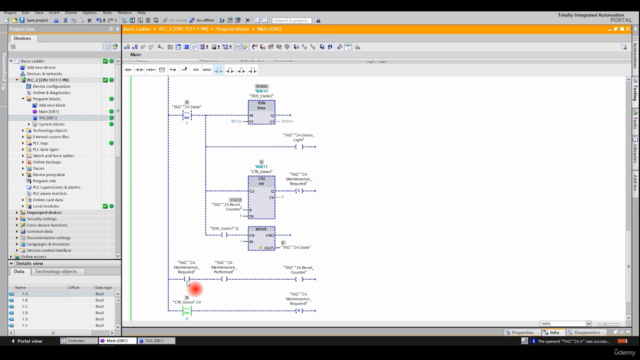Click the Delete X icon in main toolbar
This screenshot has width=640, height=360.
click(x=89, y=20)
